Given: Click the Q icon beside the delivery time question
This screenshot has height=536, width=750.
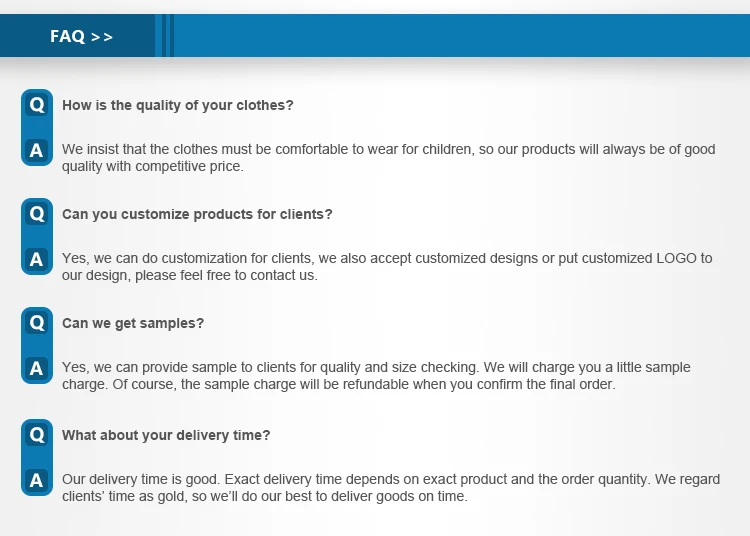Looking at the screenshot, I should point(37,435).
